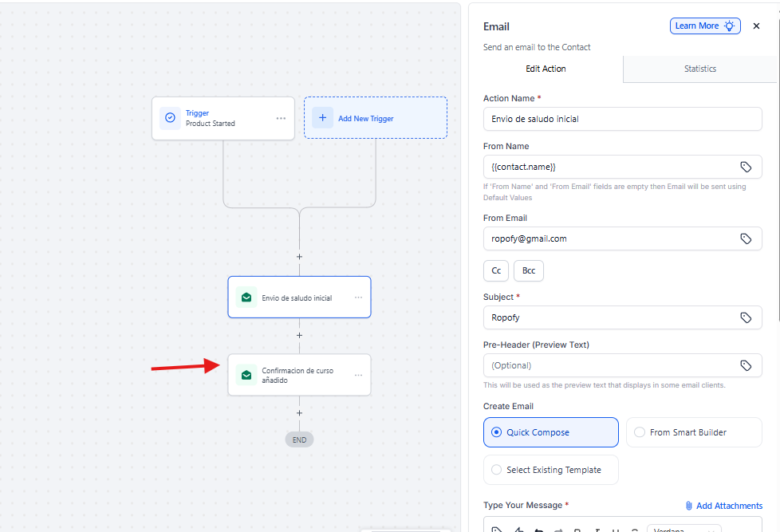This screenshot has height=532, width=780.
Task: Choose the From Smart Builder radio option
Action: pos(640,432)
